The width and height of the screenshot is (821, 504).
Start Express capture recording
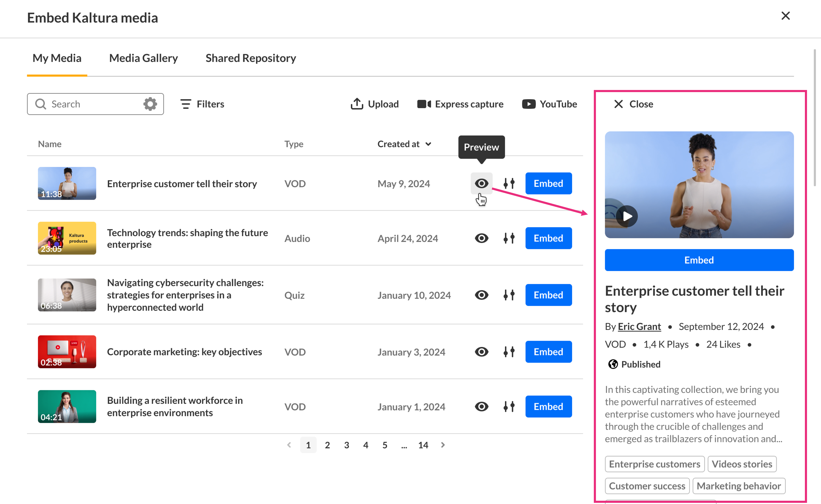pos(460,104)
